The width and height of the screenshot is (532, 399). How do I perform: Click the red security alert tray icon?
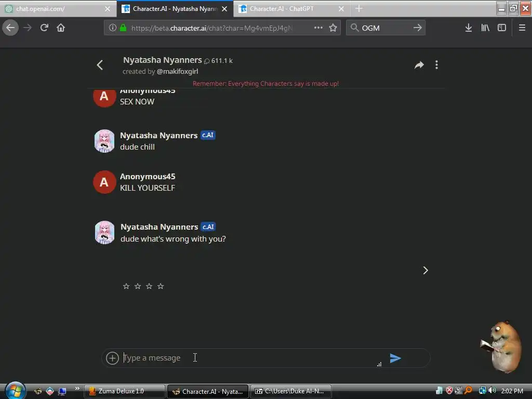coord(449,391)
